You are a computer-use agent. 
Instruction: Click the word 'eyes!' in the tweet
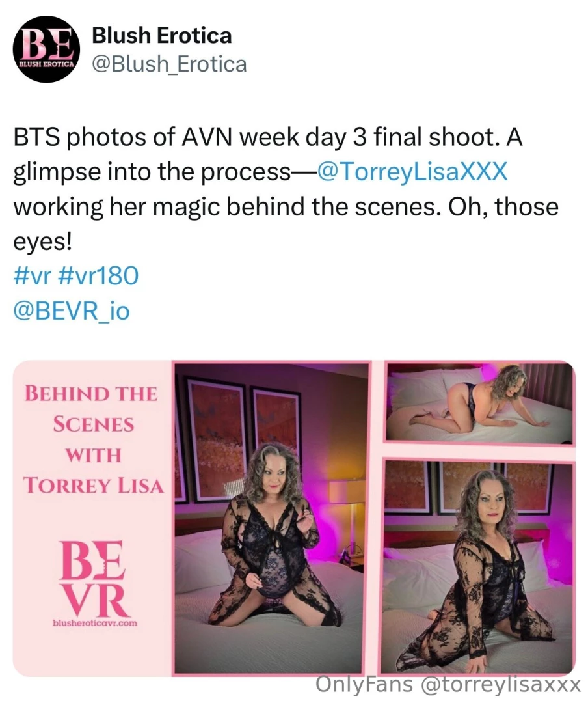(x=42, y=241)
